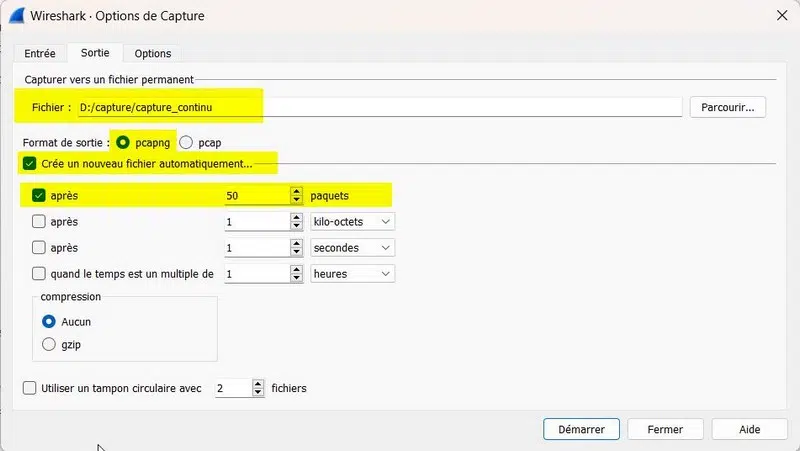Open the Parcourir file browser
This screenshot has height=451, width=800.
728,107
